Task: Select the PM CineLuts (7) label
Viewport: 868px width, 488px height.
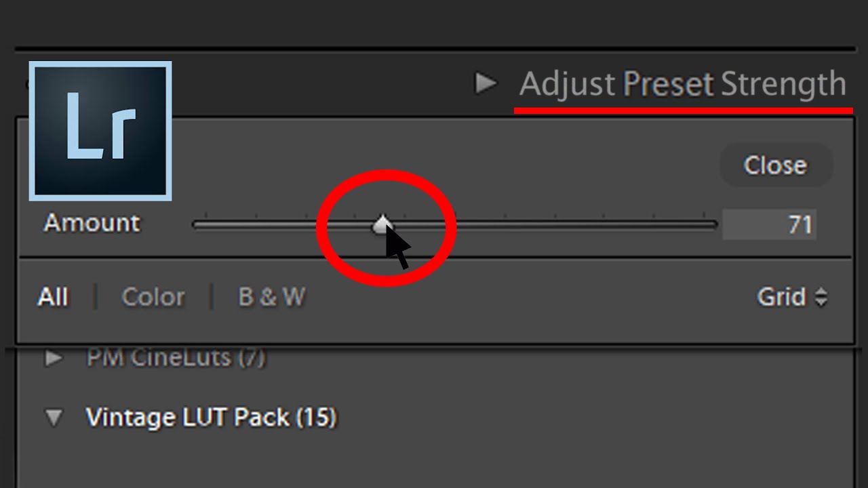Action: 176,357
